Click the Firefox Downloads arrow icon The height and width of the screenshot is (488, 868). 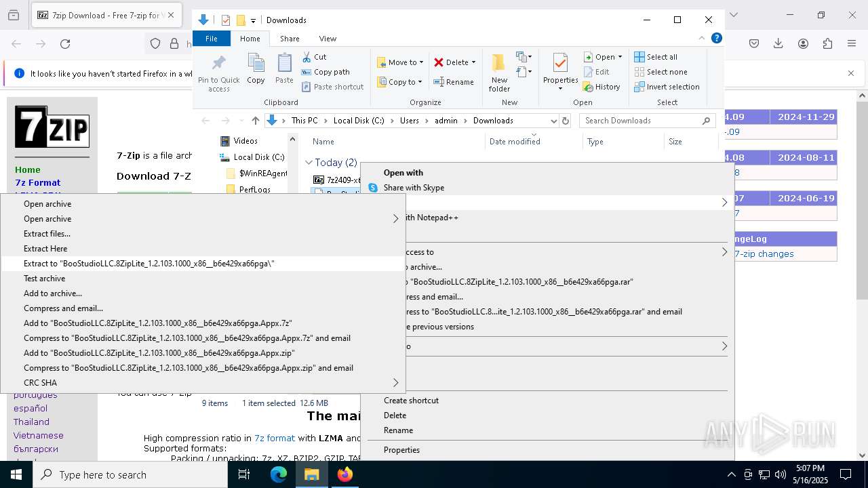coord(778,43)
